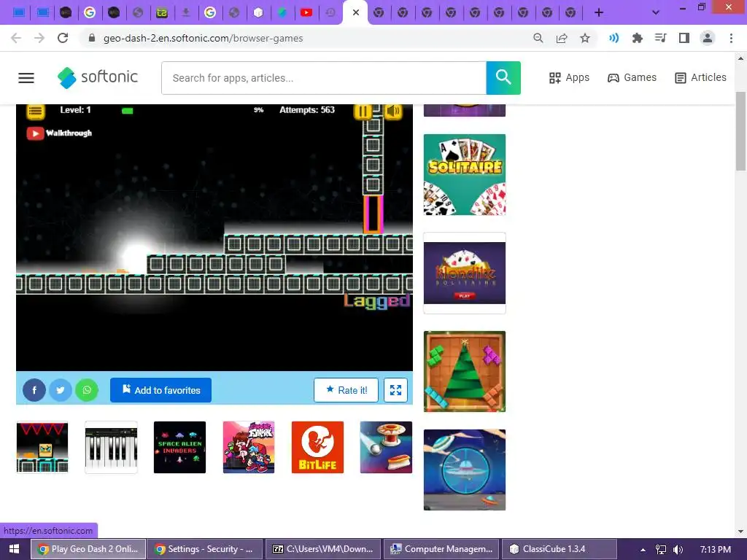
Task: Open the Klondike Solitaire game thumbnail
Action: click(x=465, y=273)
